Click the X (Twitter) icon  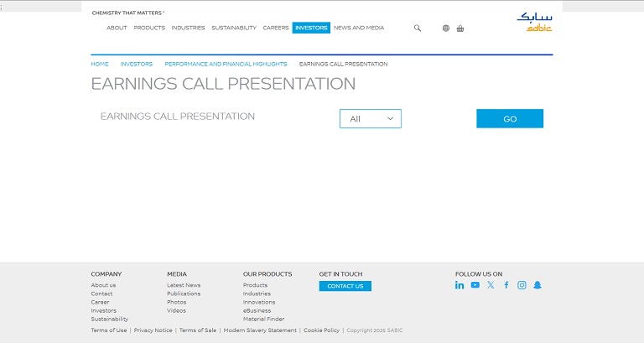491,285
